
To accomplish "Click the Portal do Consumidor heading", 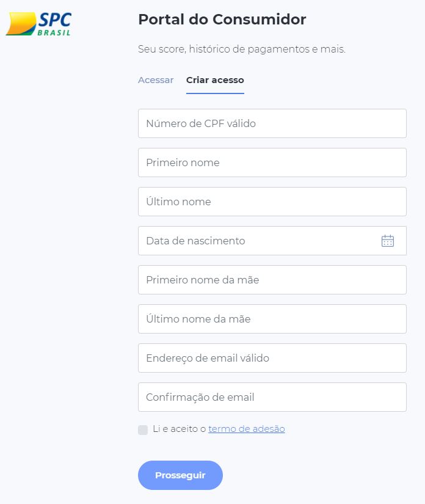I will pyautogui.click(x=222, y=20).
